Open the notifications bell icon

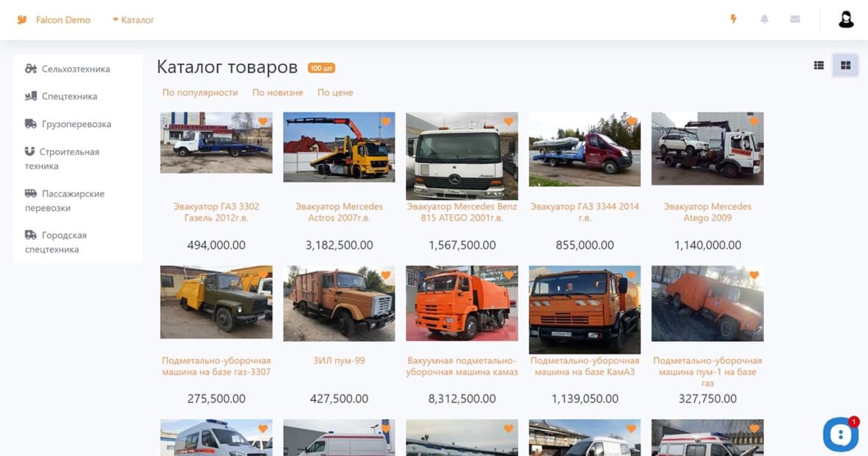(765, 19)
